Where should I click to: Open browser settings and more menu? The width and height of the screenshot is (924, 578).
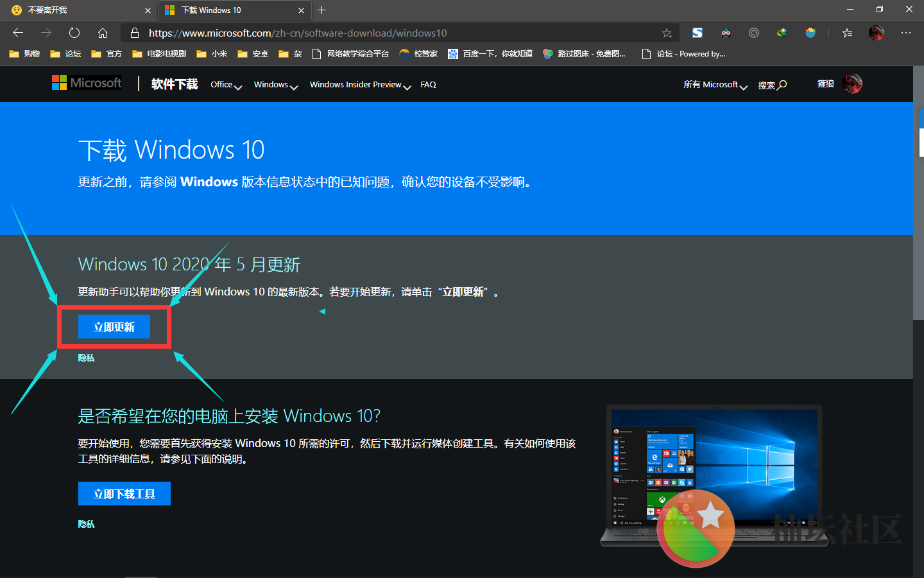pyautogui.click(x=906, y=33)
